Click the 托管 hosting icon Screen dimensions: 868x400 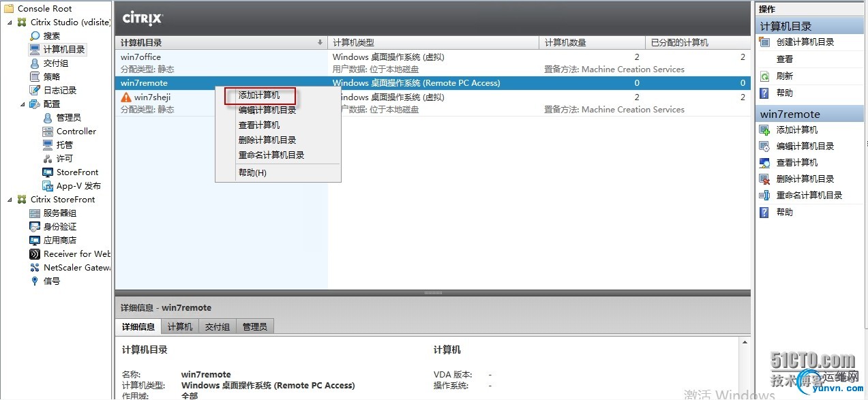click(x=48, y=144)
